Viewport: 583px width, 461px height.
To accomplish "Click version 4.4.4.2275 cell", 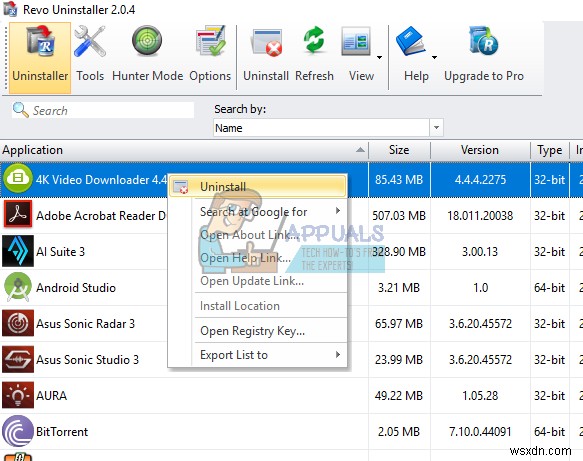I will coord(480,180).
